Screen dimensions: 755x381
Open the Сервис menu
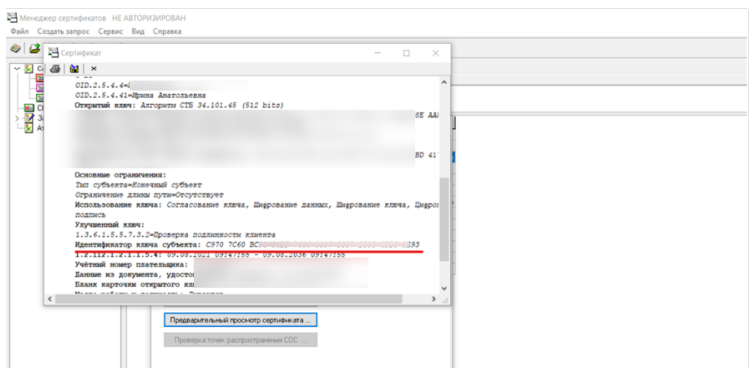pyautogui.click(x=110, y=31)
